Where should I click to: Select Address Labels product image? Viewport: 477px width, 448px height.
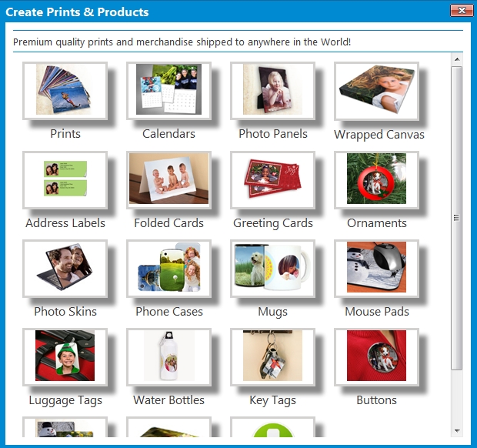pyautogui.click(x=65, y=179)
